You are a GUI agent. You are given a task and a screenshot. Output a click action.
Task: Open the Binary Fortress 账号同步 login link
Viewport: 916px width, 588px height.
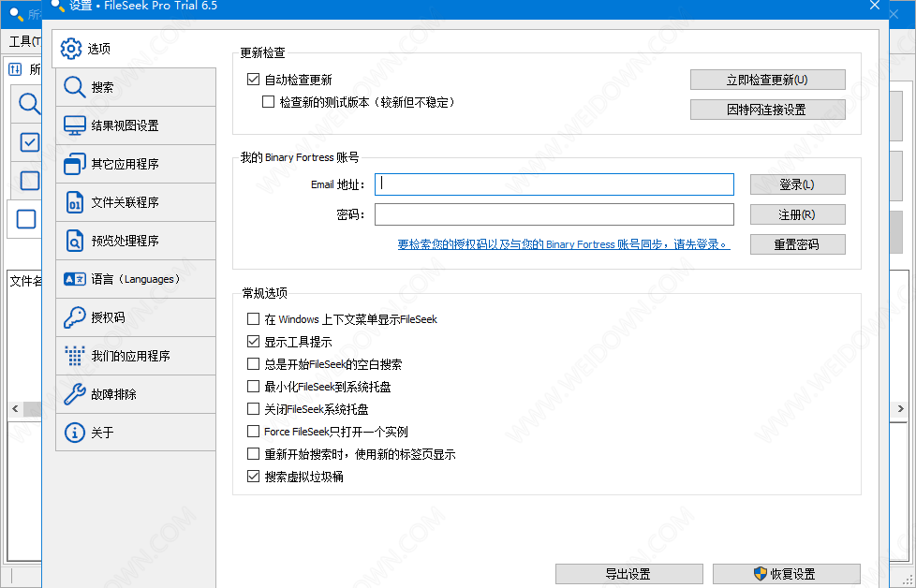point(564,244)
